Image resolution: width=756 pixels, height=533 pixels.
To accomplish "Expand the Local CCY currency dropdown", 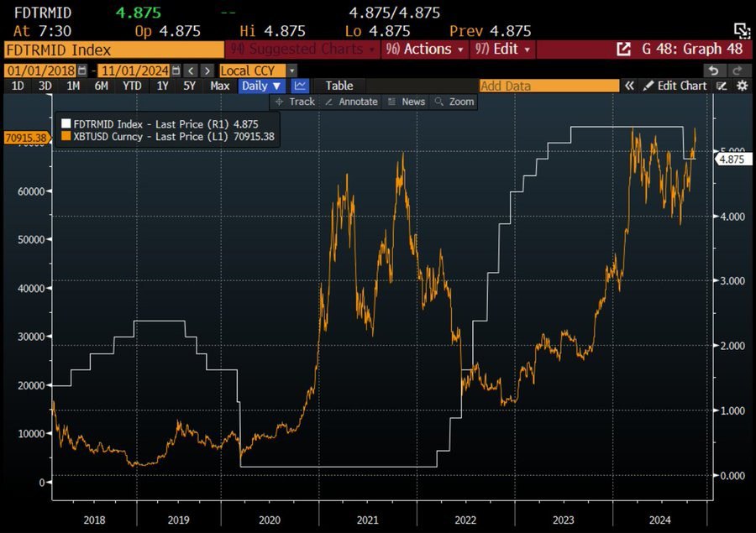I will (x=291, y=71).
